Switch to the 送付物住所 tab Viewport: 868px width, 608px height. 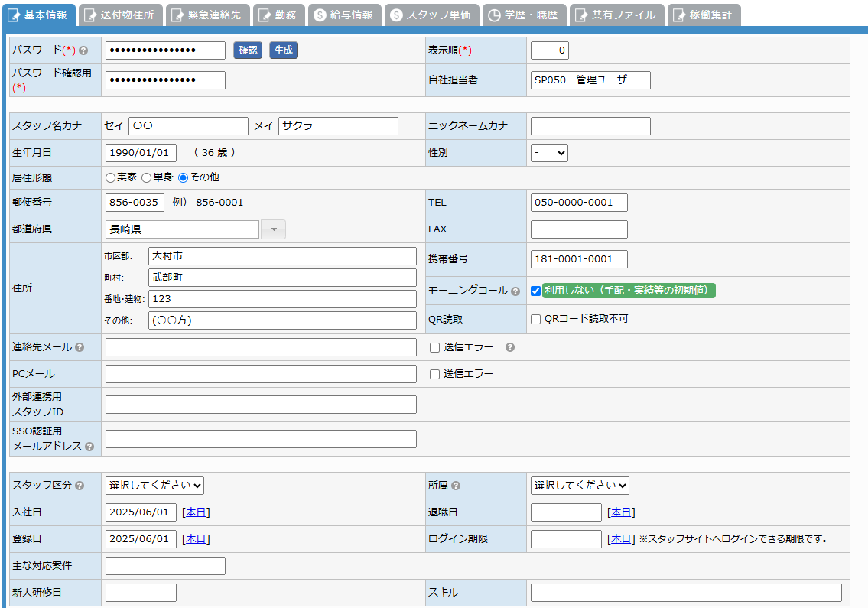pos(121,15)
